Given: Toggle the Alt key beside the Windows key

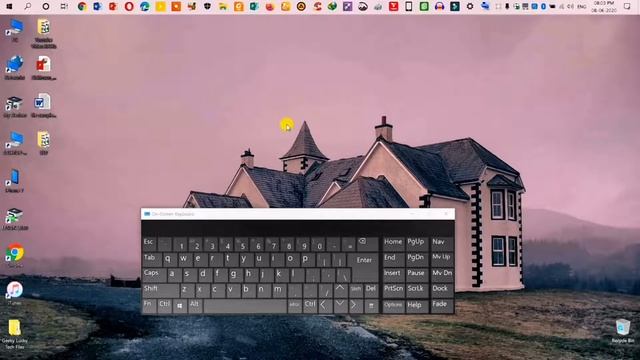Looking at the screenshot, I should tap(195, 306).
